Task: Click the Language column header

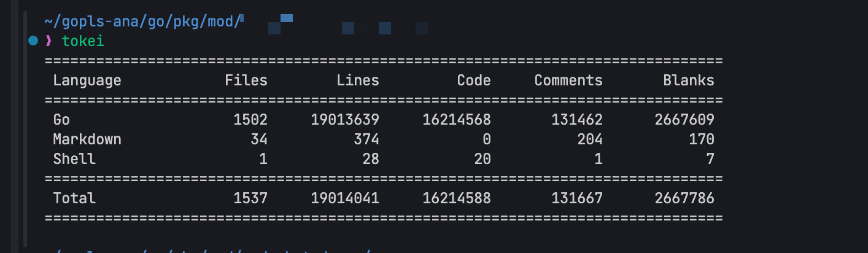Action: pyautogui.click(x=87, y=80)
